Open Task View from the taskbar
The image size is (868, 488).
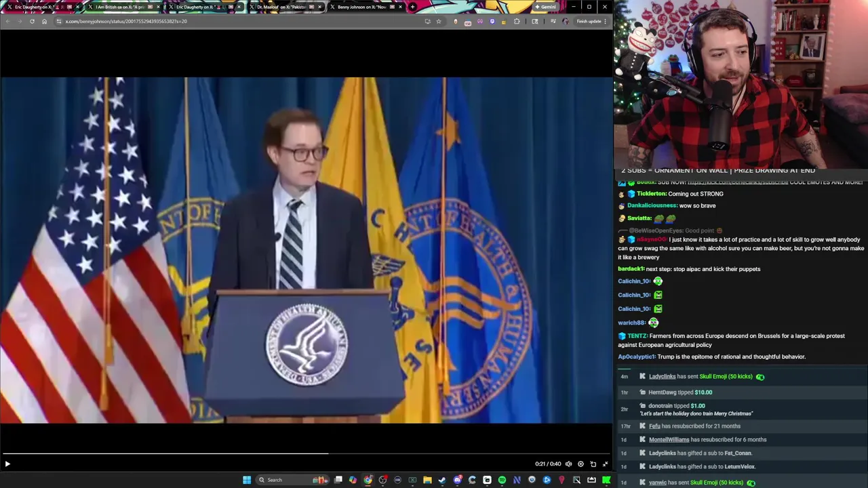click(x=338, y=480)
